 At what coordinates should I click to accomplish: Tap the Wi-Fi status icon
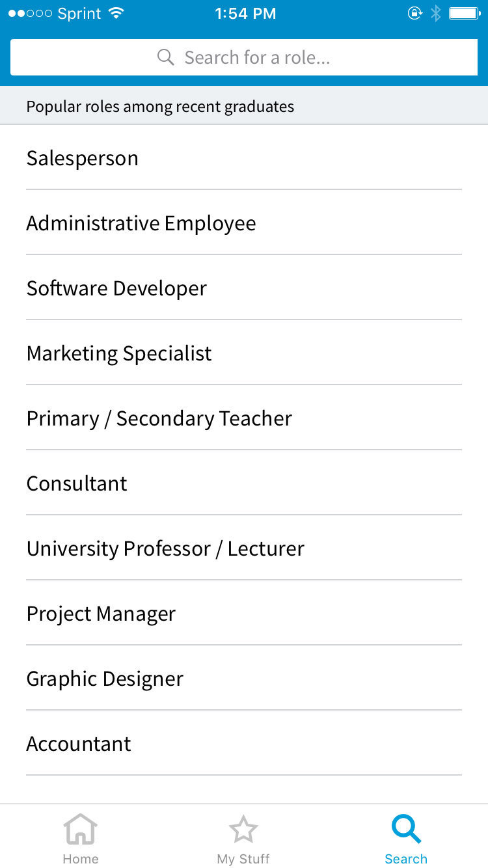coord(116,14)
